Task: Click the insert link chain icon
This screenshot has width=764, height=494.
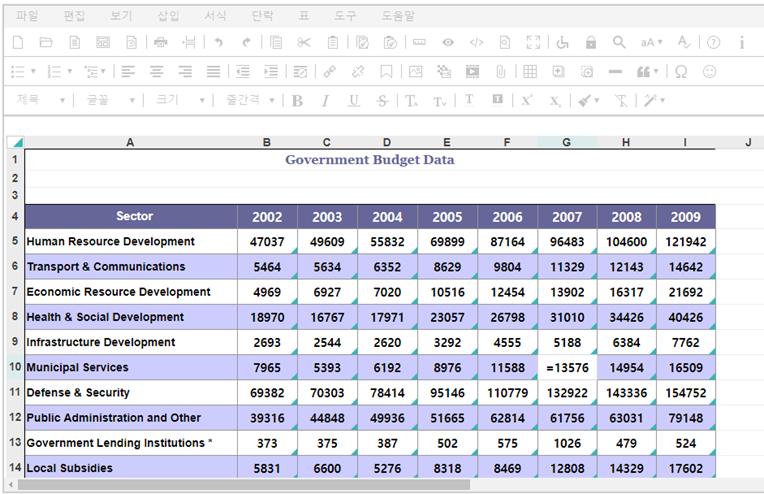Action: pyautogui.click(x=328, y=71)
